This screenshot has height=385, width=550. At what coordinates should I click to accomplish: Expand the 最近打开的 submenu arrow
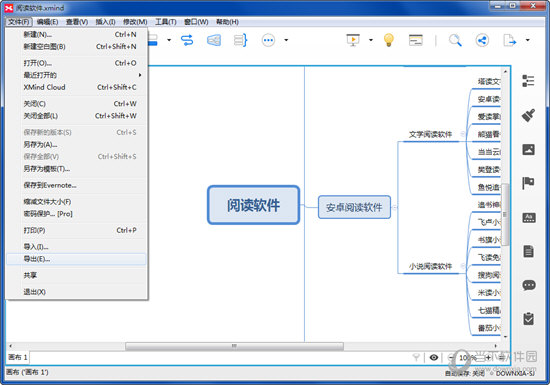(140, 75)
